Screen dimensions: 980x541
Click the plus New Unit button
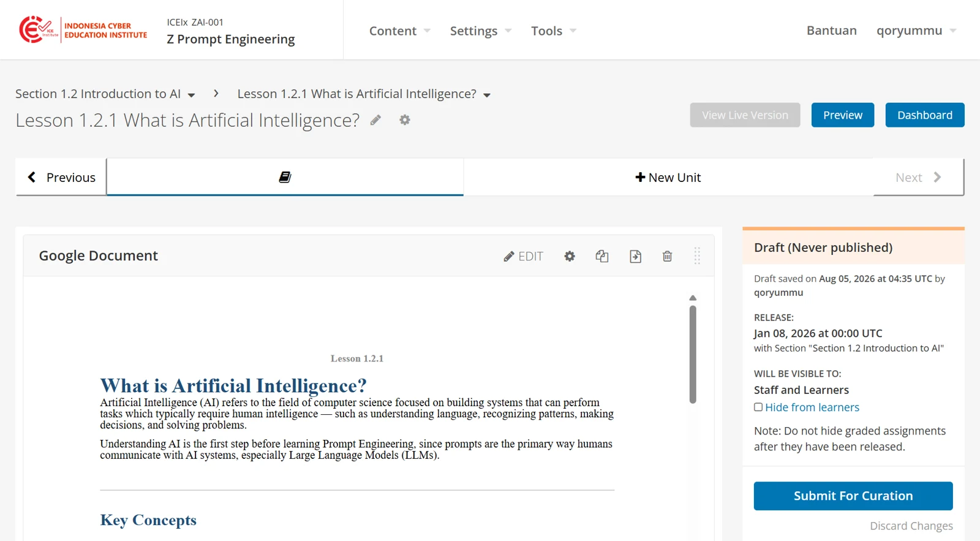point(668,177)
